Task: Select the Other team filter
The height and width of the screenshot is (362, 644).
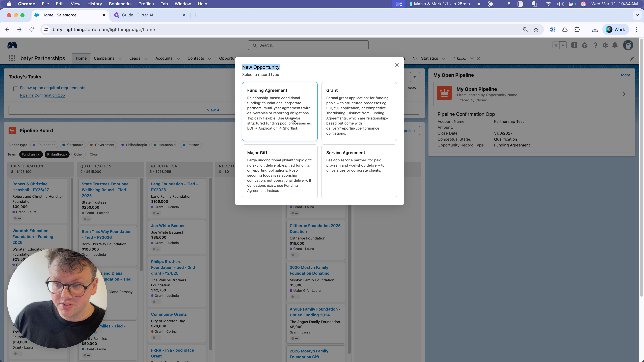Action: point(78,154)
